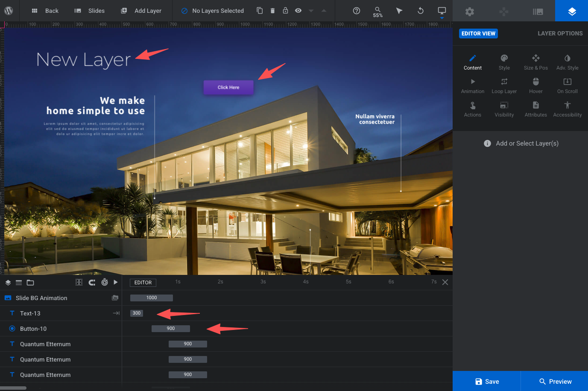Image resolution: width=588 pixels, height=391 pixels.
Task: Play the timeline animation
Action: pyautogui.click(x=116, y=282)
